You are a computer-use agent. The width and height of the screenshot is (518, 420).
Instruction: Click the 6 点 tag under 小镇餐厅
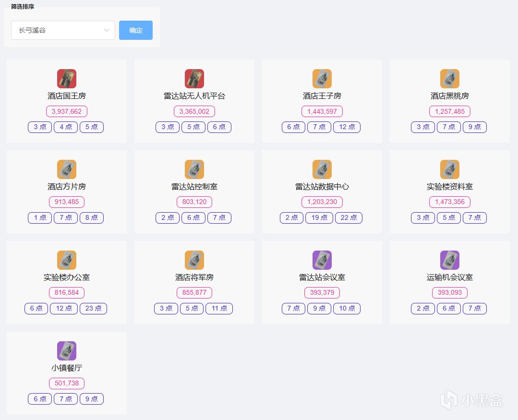[x=40, y=399]
